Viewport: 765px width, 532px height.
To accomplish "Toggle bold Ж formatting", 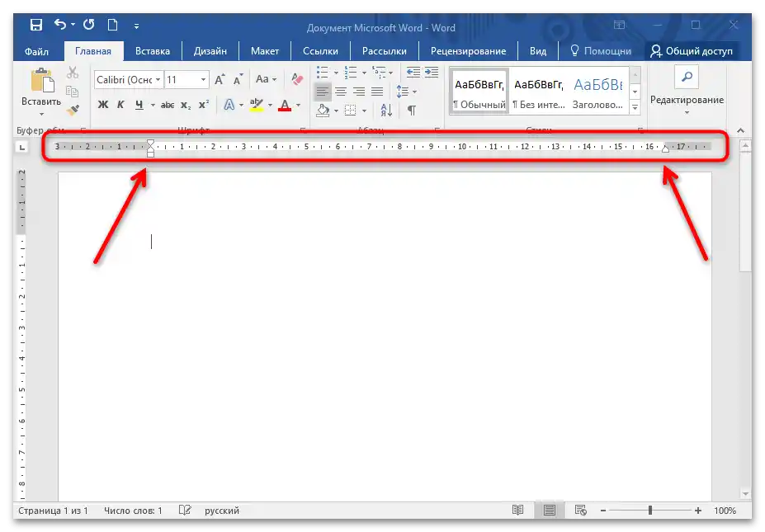I will (x=103, y=105).
